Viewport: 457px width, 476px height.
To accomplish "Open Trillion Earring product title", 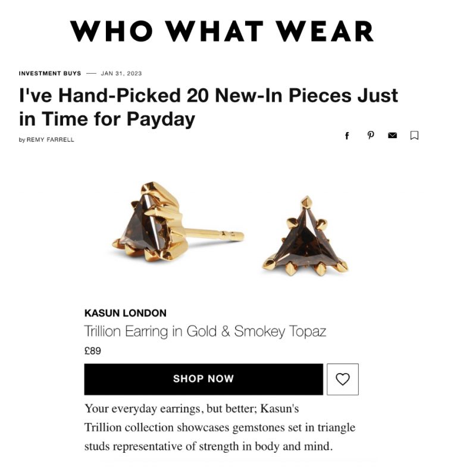I will tap(205, 331).
